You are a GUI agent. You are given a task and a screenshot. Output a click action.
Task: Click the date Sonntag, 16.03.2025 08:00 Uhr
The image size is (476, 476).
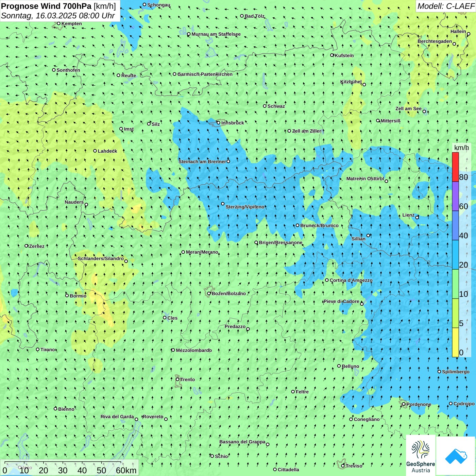pyautogui.click(x=58, y=16)
